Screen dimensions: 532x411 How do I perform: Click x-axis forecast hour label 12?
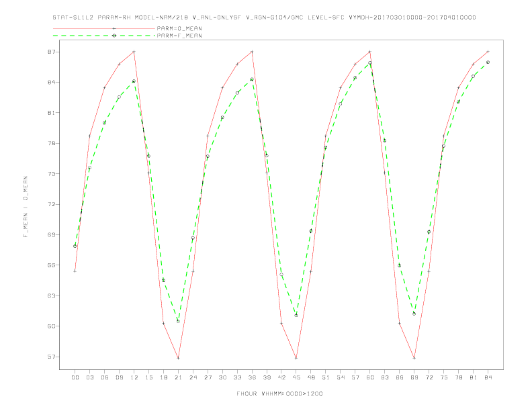pos(134,377)
